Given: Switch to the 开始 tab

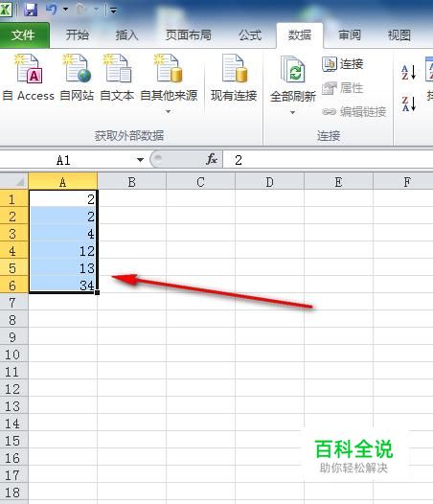Looking at the screenshot, I should pos(78,35).
